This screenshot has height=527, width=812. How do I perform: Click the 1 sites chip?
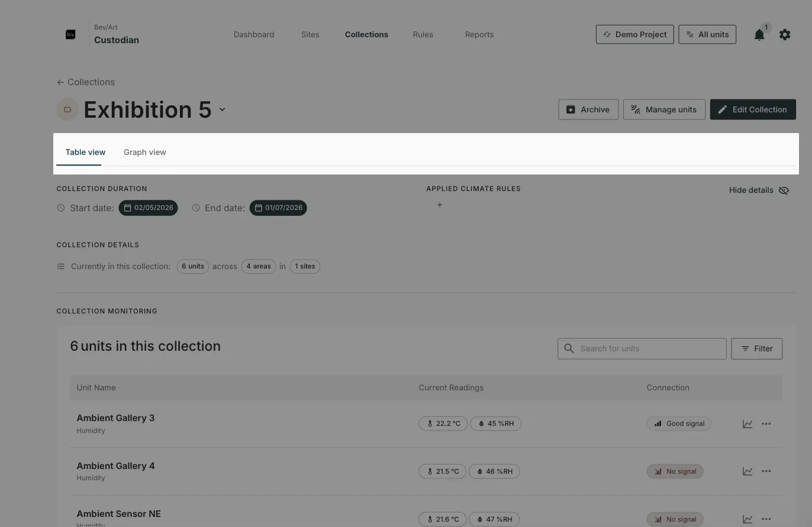point(305,267)
